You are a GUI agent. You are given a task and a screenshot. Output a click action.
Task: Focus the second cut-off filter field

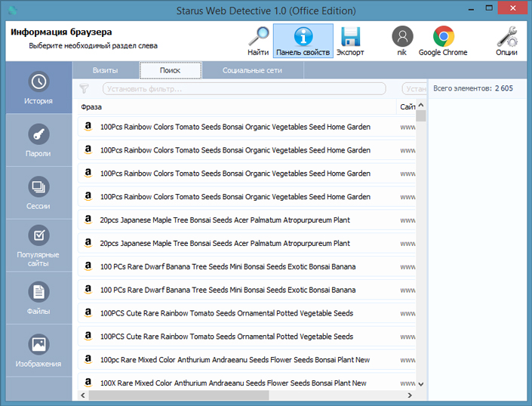pyautogui.click(x=414, y=89)
